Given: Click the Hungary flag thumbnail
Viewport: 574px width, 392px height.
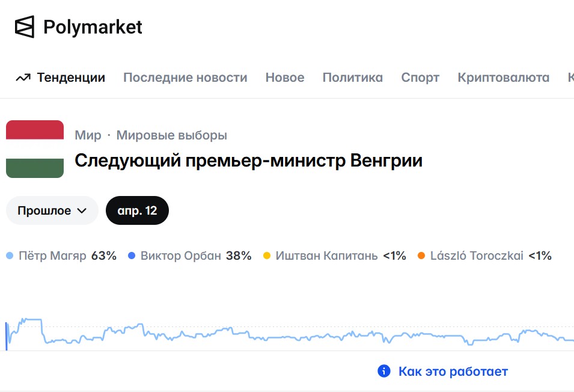Looking at the screenshot, I should pyautogui.click(x=35, y=149).
